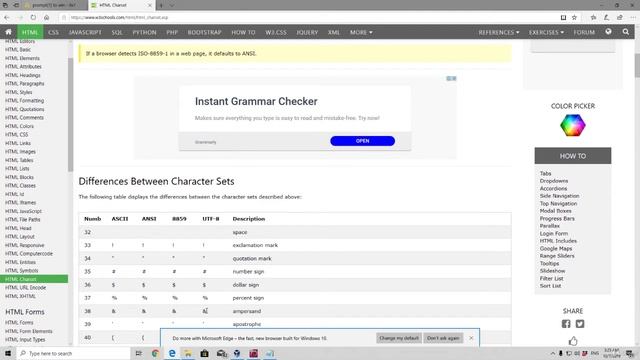Click the add notes pen icon

pyautogui.click(x=607, y=18)
